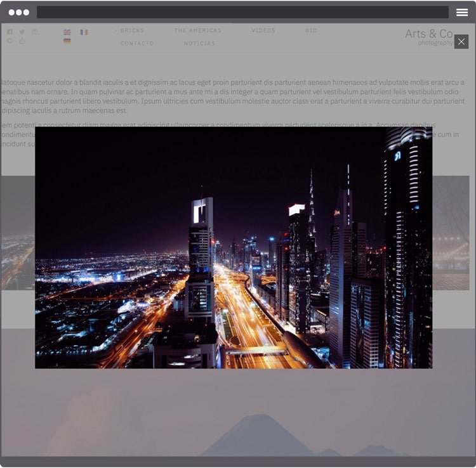Click the Twitter bird icon
This screenshot has width=476, height=468.
point(22,32)
